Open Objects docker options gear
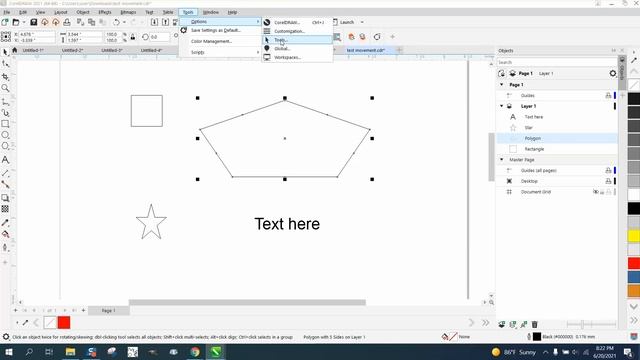This screenshot has height=360, width=640. (x=613, y=73)
